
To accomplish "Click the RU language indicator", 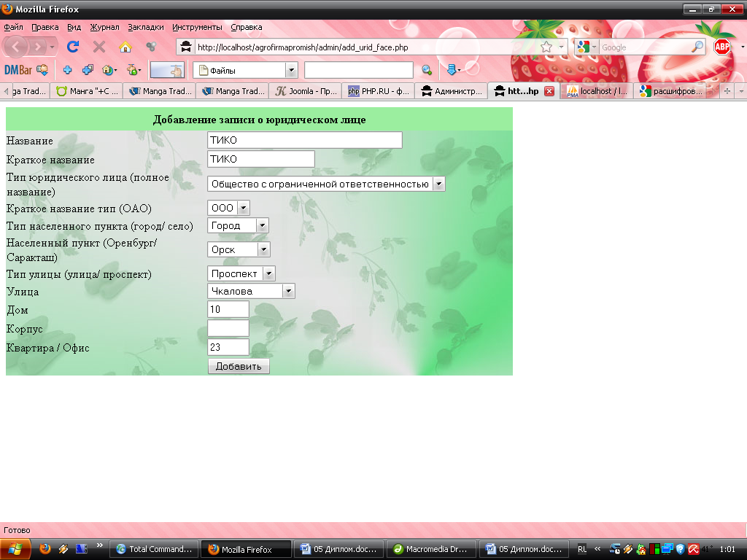I will tap(581, 549).
